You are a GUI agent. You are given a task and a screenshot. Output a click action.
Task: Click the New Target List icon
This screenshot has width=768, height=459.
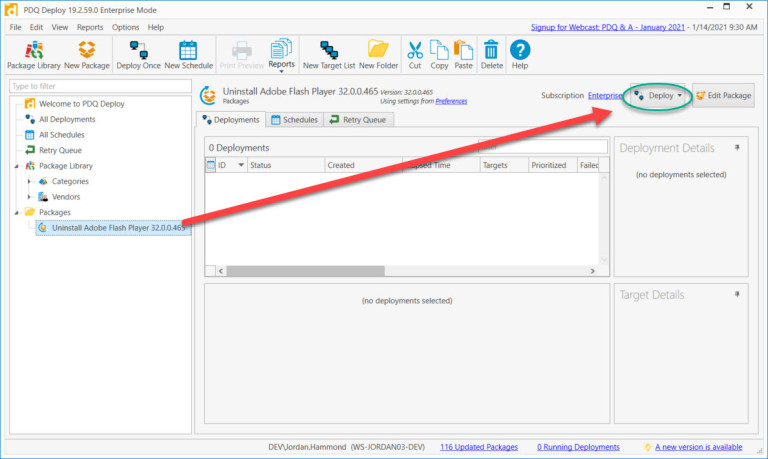[x=329, y=55]
